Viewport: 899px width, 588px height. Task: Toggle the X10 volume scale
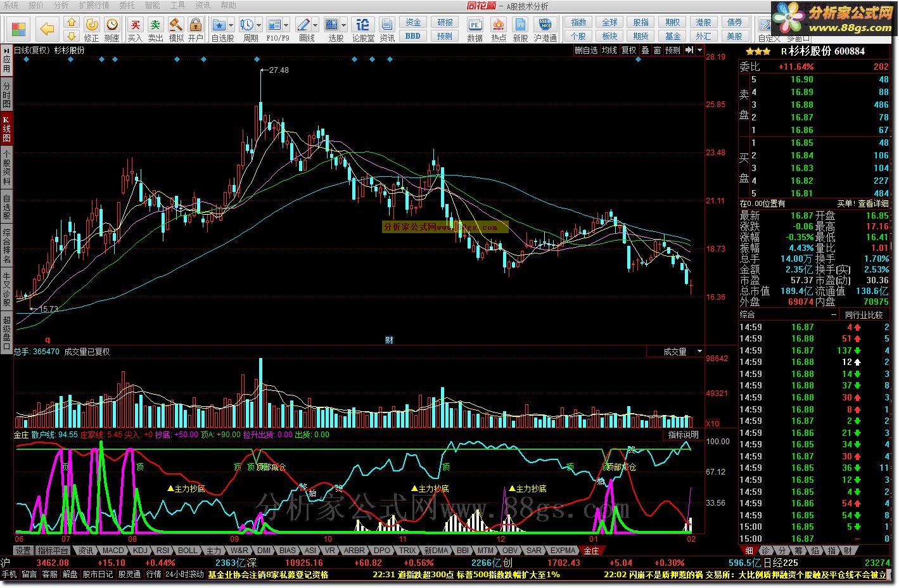pyautogui.click(x=713, y=423)
